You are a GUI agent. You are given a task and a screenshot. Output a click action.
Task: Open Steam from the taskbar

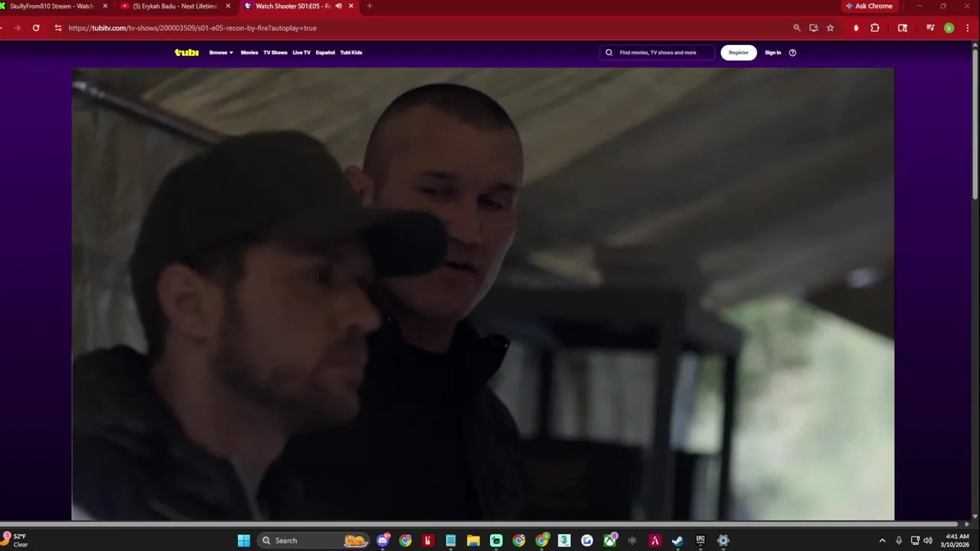[x=678, y=540]
